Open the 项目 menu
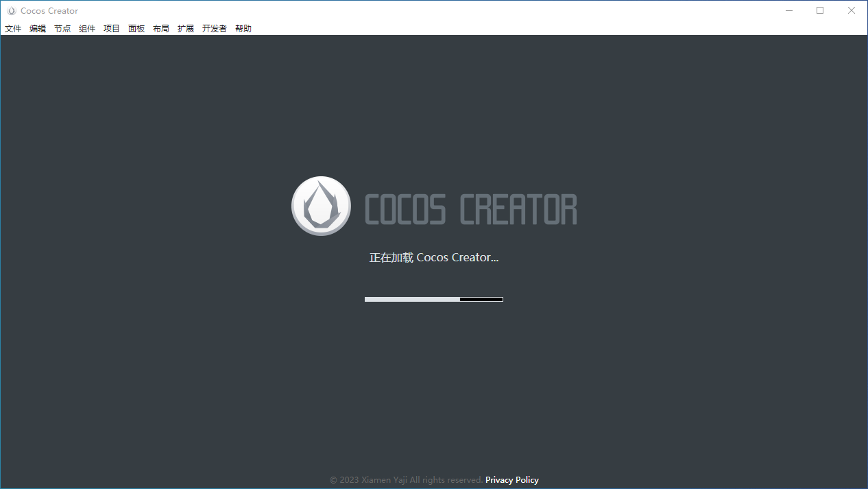The image size is (868, 489). 112,29
